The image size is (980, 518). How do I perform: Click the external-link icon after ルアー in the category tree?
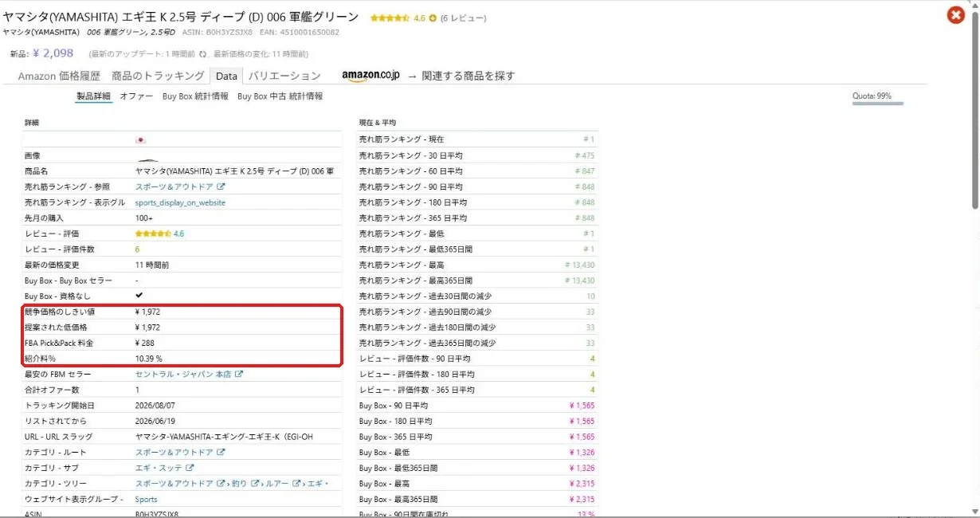coord(296,483)
